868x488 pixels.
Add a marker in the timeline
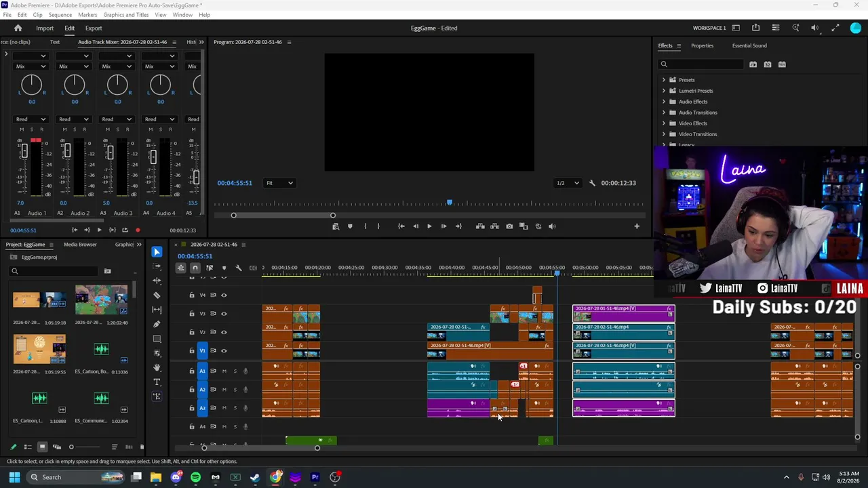coord(224,268)
